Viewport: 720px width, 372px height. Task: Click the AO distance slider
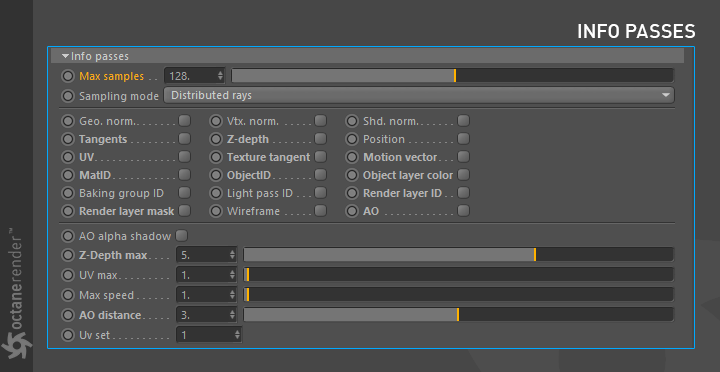[x=458, y=315]
